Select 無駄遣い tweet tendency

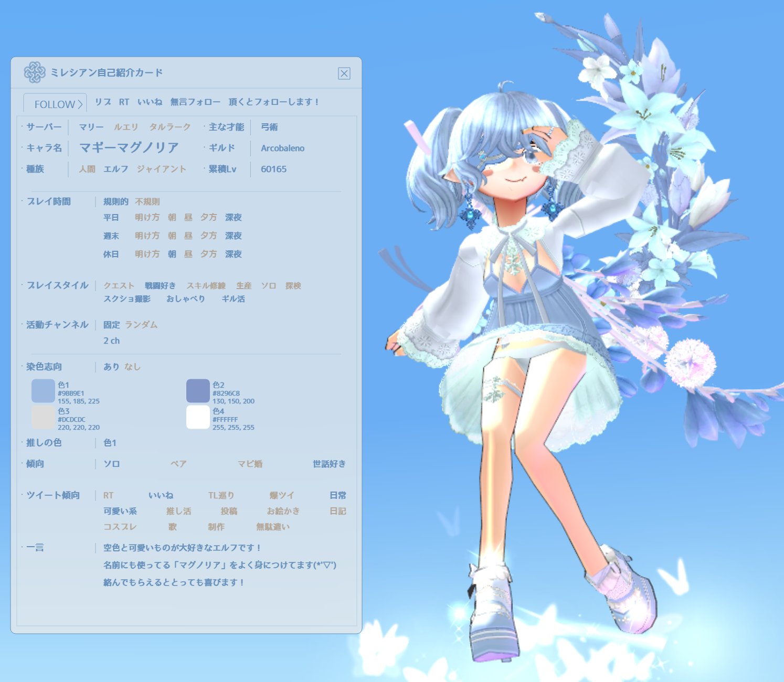(x=273, y=527)
